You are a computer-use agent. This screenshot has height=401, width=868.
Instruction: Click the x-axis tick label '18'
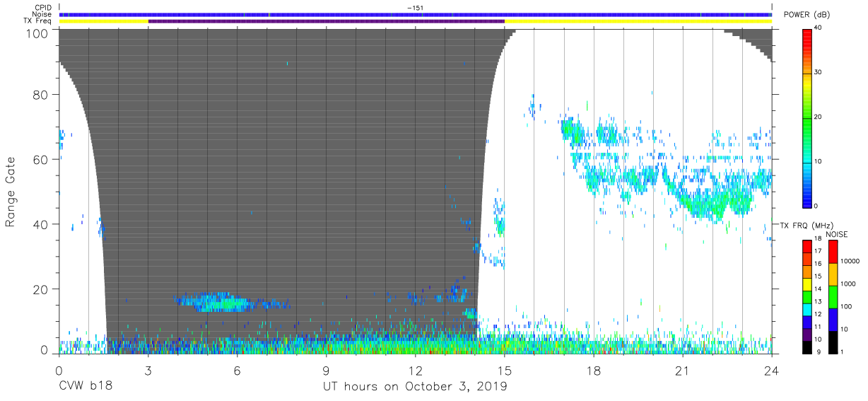pyautogui.click(x=593, y=371)
